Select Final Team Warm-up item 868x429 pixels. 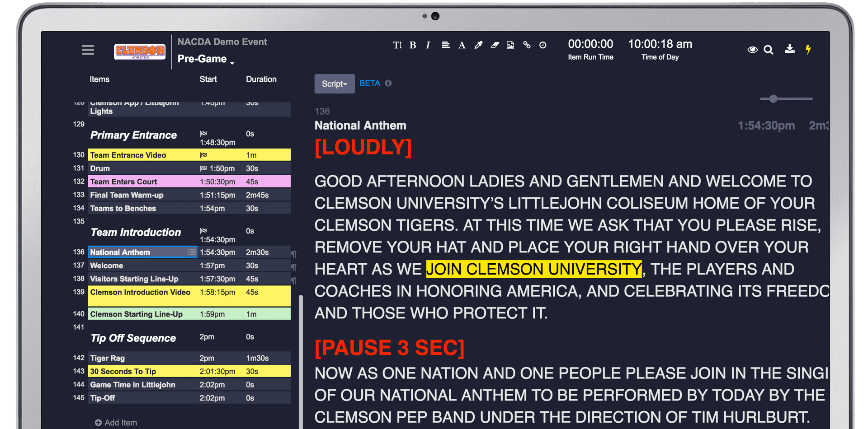(189, 195)
